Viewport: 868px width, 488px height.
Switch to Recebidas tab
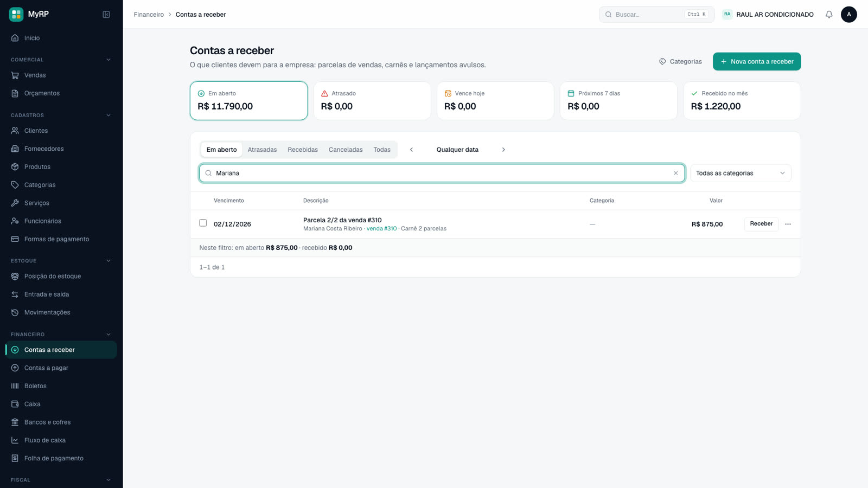[303, 150]
